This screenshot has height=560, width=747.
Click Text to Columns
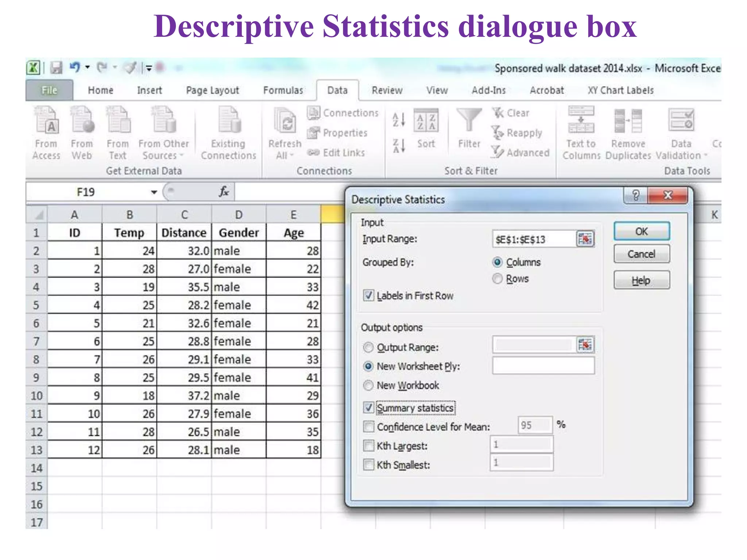click(581, 133)
